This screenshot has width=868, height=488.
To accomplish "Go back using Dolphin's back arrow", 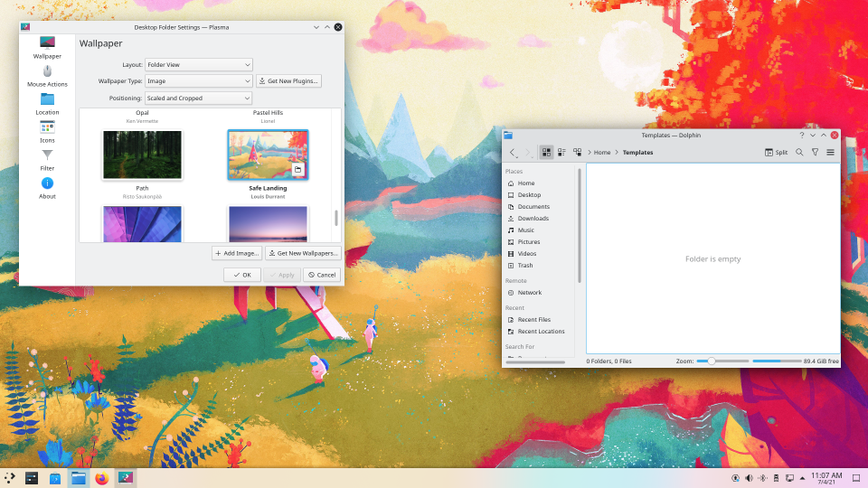I will point(514,153).
